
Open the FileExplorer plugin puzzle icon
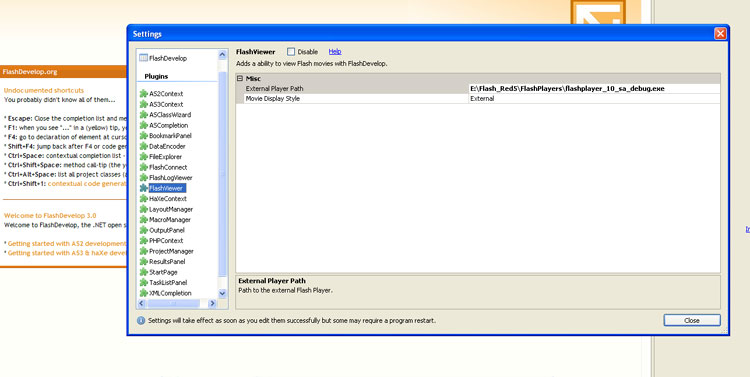tap(143, 157)
